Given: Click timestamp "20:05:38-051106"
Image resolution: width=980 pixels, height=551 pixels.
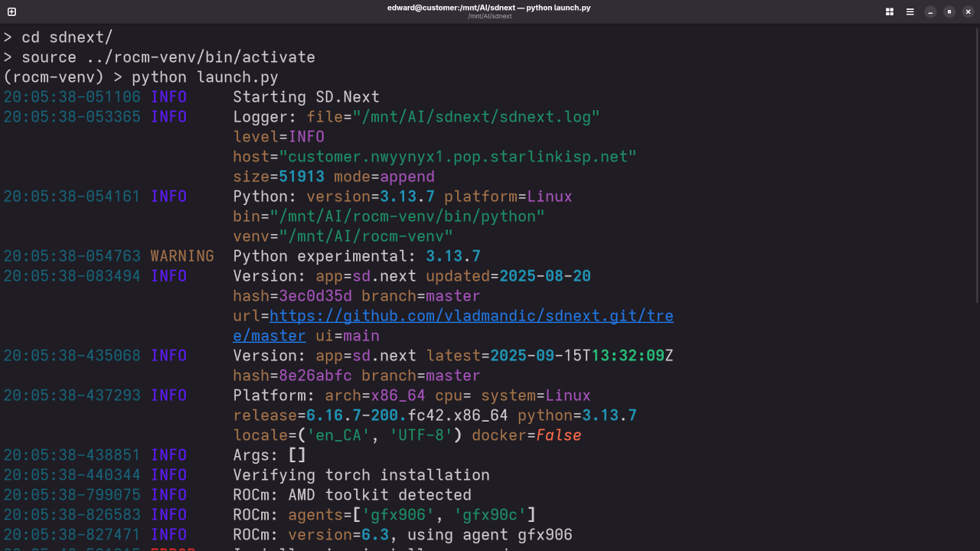Looking at the screenshot, I should click(x=72, y=97).
